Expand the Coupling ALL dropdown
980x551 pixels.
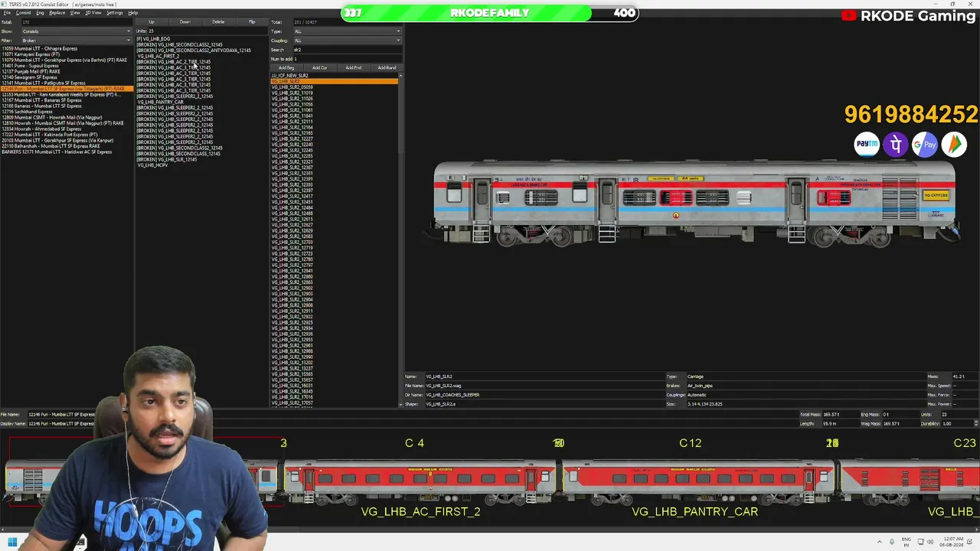pyautogui.click(x=347, y=41)
